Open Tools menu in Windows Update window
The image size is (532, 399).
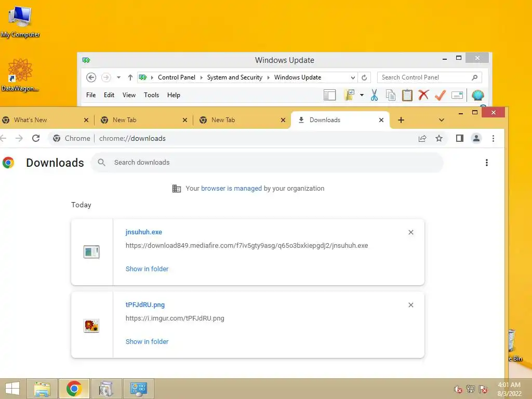point(151,95)
